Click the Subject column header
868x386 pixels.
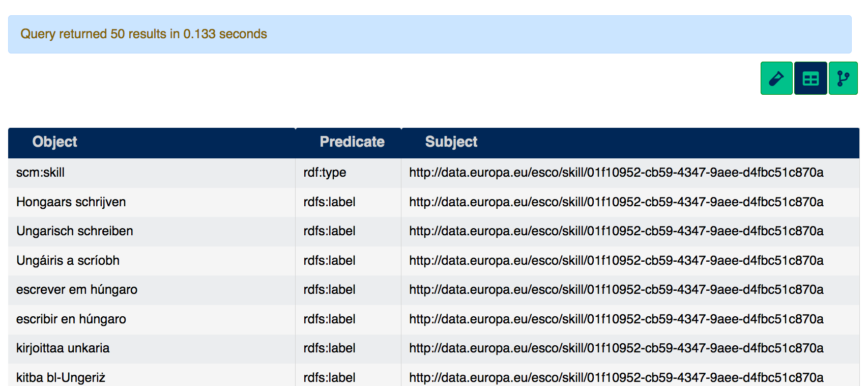click(451, 142)
